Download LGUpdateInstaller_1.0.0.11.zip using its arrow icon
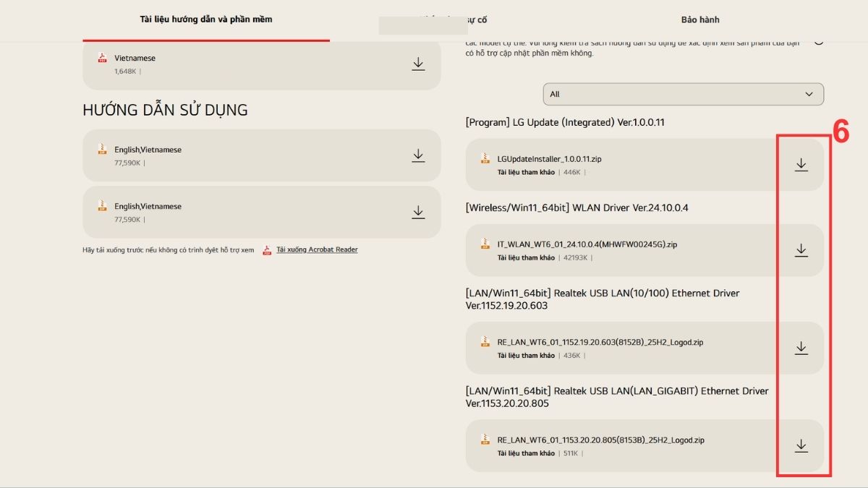Viewport: 868px width, 488px height. click(x=801, y=165)
